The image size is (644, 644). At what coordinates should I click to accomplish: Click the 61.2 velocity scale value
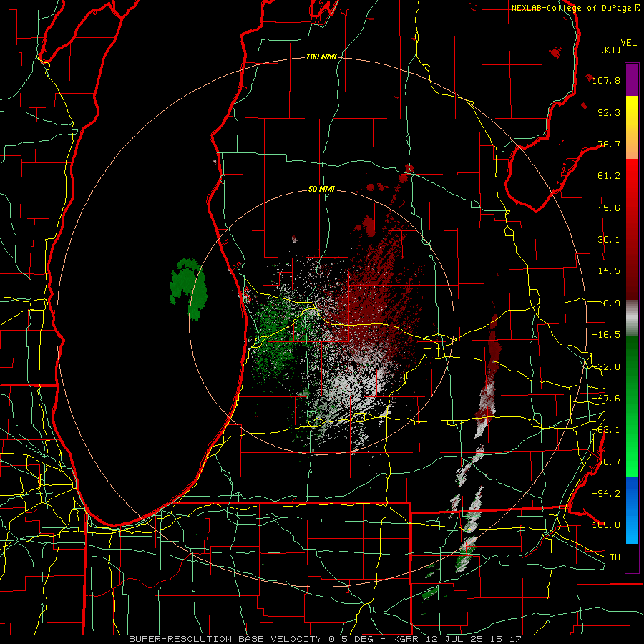[x=609, y=176]
